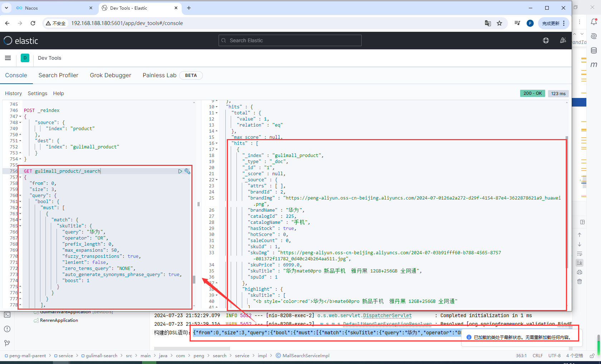Click the browser forward arrow
Viewport: 601px width, 364px height.
[20, 23]
